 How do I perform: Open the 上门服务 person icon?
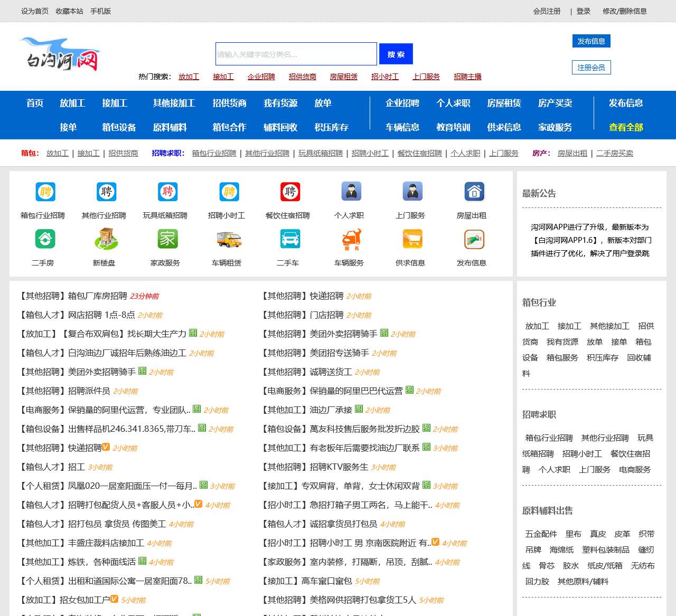(x=412, y=192)
